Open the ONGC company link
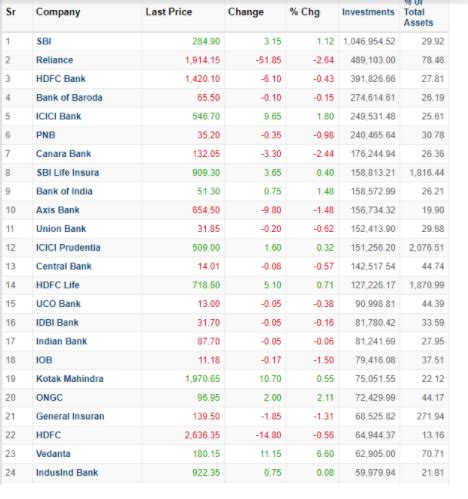Viewport: 468px width, 499px height. click(49, 398)
